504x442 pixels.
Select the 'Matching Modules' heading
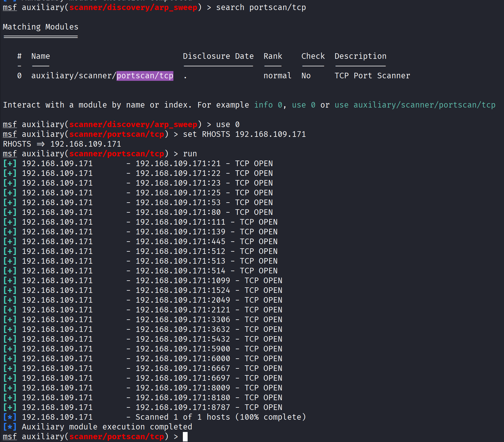point(41,27)
